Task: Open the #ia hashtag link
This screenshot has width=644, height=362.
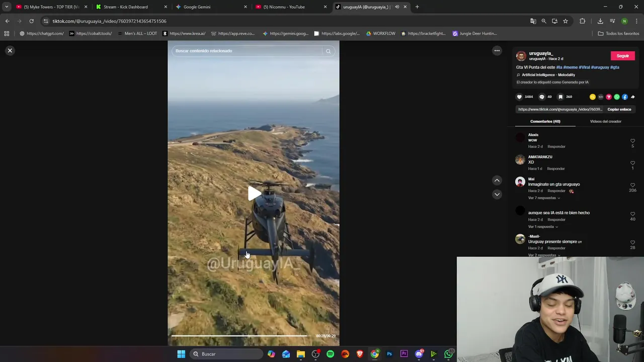Action: (559, 67)
